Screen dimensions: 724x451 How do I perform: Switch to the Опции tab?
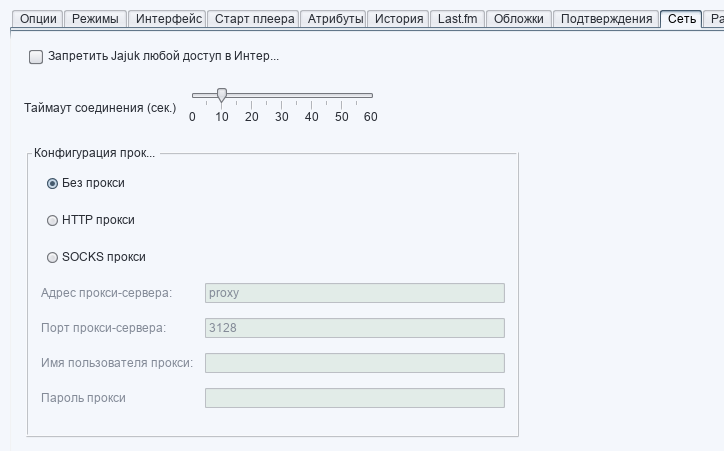click(38, 19)
